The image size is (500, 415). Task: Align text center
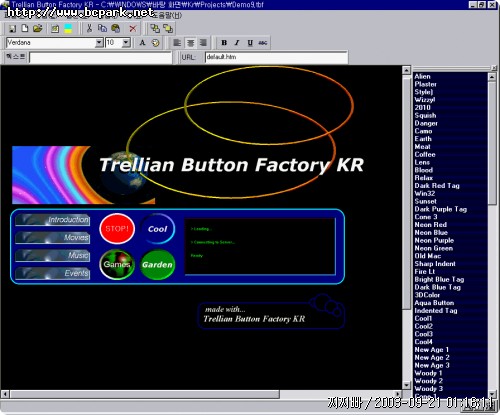tap(190, 43)
